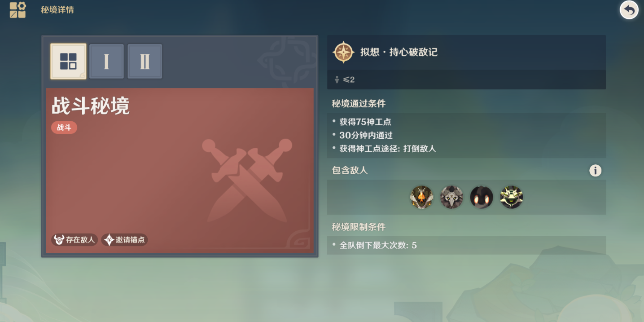Select the second gray enemy portrait

pos(451,197)
